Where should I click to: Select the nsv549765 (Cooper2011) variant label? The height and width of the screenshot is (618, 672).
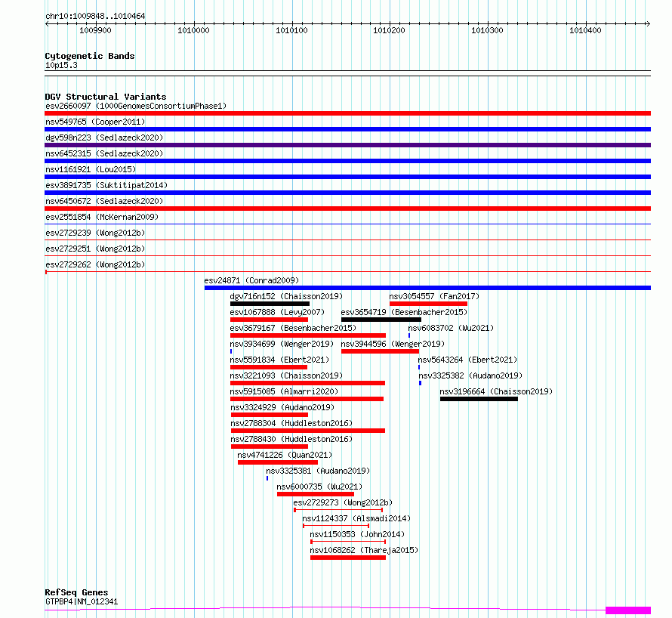tap(95, 122)
